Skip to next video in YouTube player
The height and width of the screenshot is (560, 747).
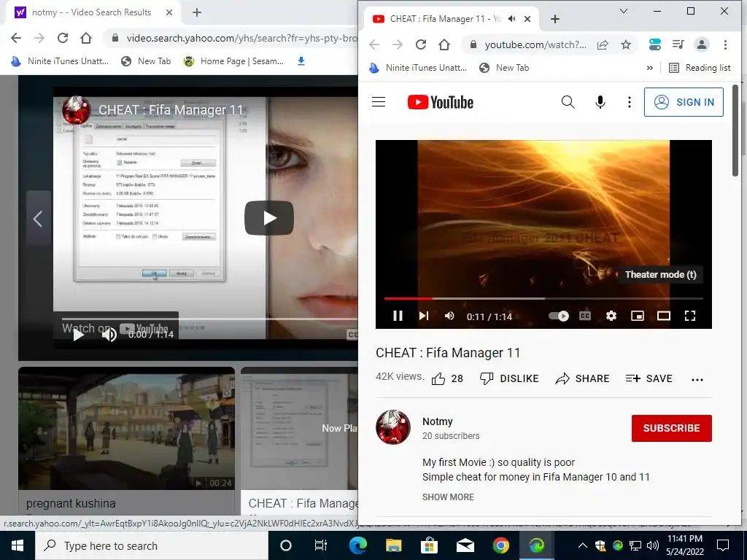[x=424, y=316]
